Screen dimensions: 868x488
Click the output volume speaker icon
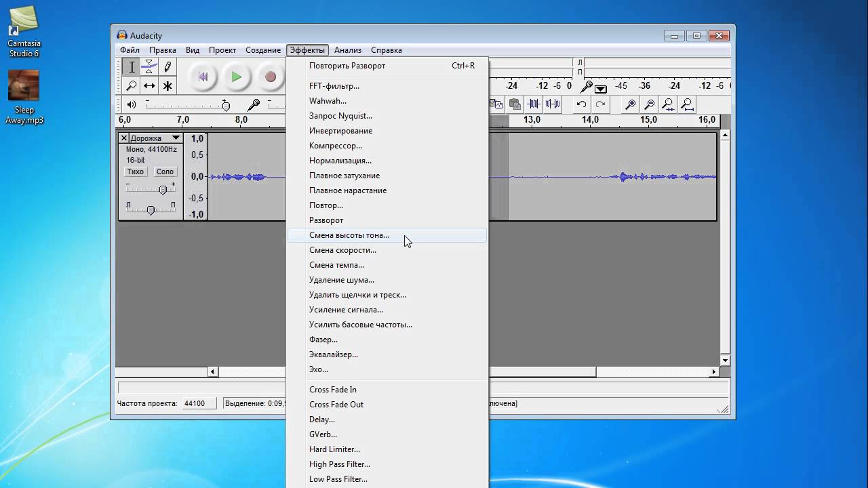click(131, 104)
